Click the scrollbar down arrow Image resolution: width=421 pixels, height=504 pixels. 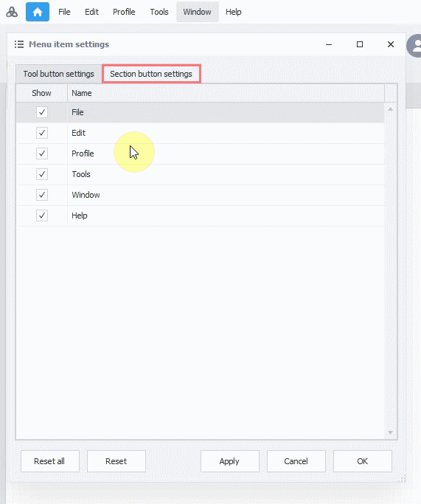(391, 432)
